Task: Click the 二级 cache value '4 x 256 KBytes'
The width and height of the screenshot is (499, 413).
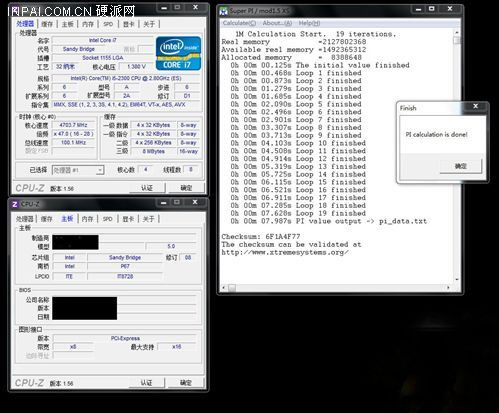Action: pyautogui.click(x=153, y=142)
